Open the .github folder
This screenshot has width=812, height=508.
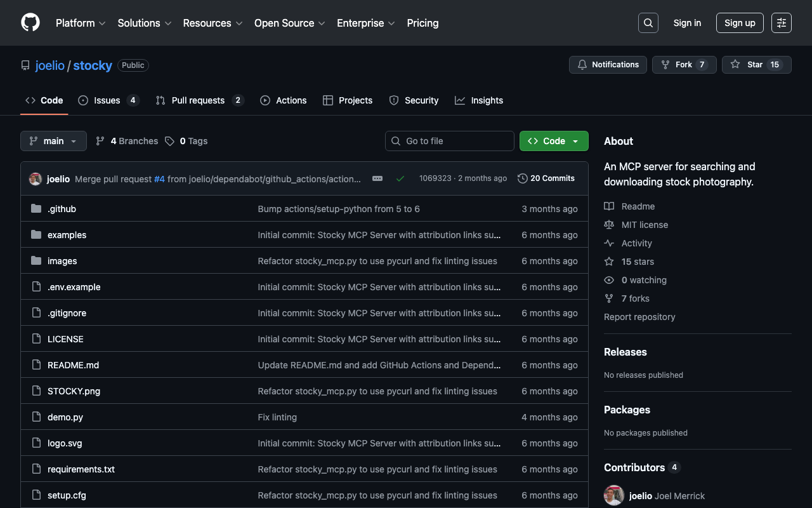[x=62, y=209]
